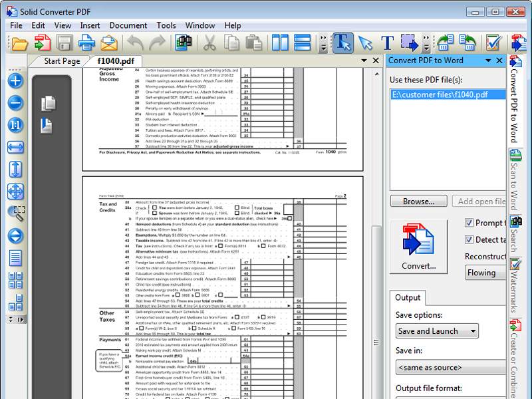Select the Zoom In tool
532x399 pixels.
pos(15,80)
